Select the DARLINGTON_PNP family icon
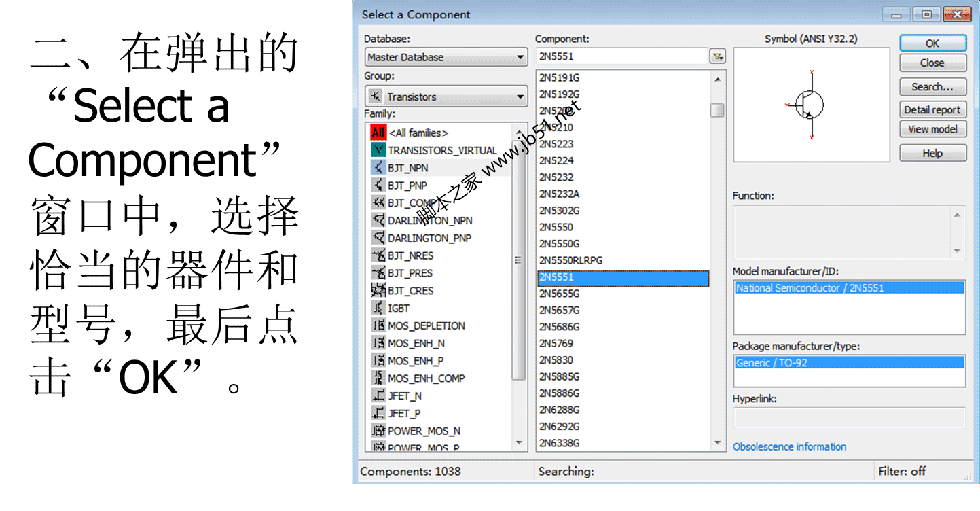 [x=378, y=238]
